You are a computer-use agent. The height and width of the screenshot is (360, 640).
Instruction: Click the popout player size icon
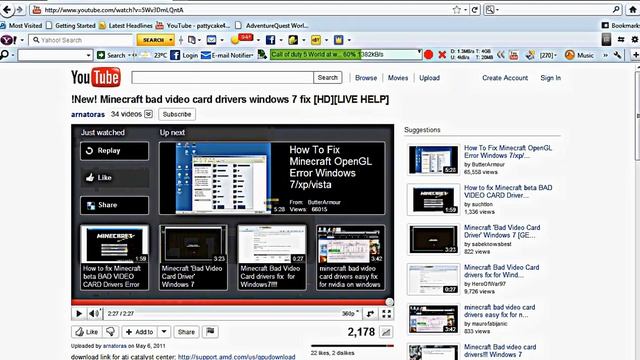click(x=370, y=313)
